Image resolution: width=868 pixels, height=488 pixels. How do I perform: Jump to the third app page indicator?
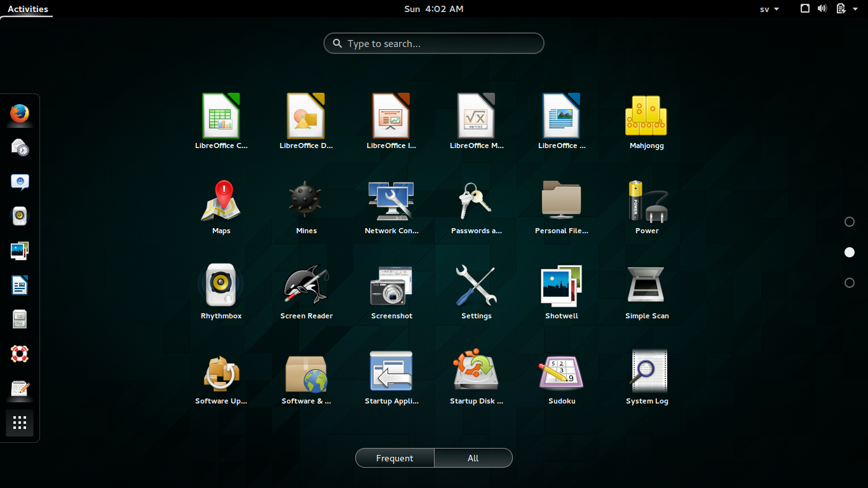point(850,283)
